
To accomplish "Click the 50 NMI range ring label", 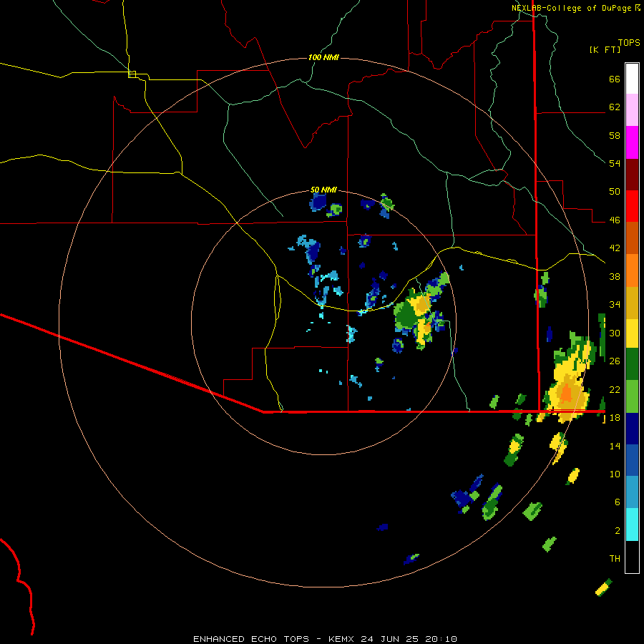I will 323,190.
